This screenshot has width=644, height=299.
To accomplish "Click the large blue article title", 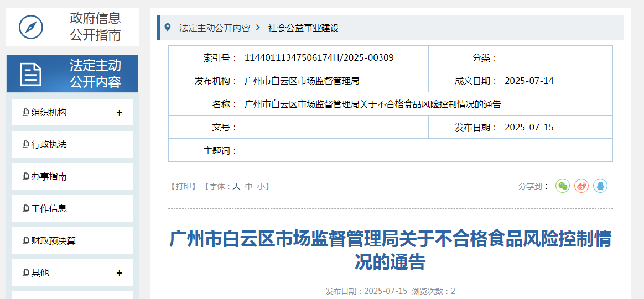I will 390,250.
